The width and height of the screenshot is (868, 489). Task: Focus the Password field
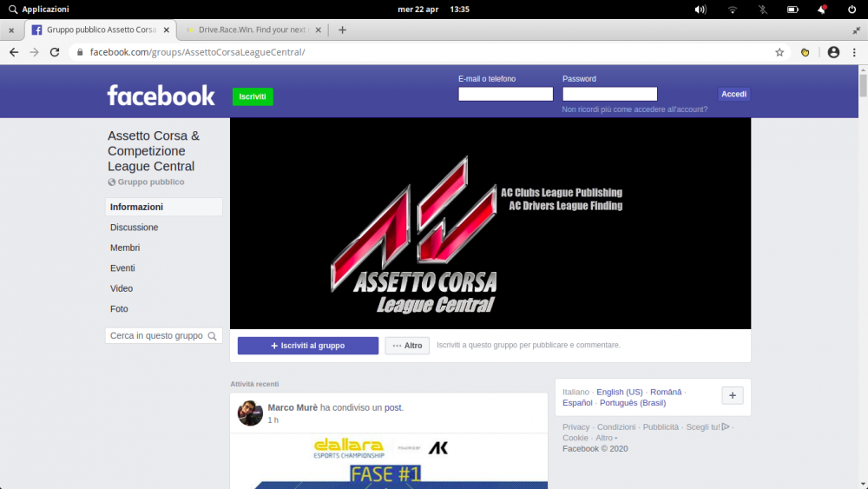point(609,94)
